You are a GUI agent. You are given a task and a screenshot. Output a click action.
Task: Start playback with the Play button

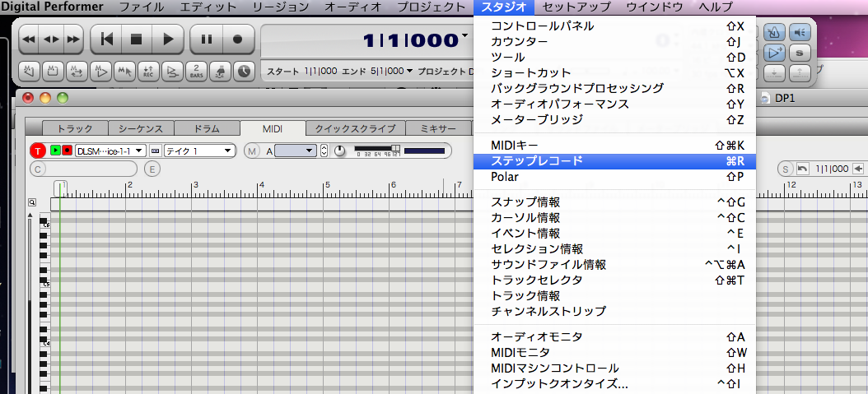(x=168, y=39)
